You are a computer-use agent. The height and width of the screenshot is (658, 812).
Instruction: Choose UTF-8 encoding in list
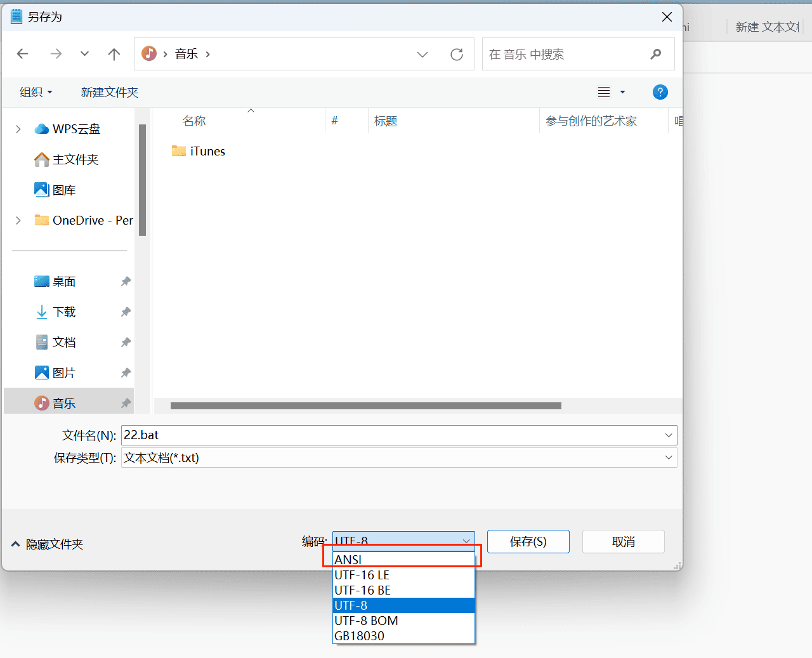click(x=404, y=605)
